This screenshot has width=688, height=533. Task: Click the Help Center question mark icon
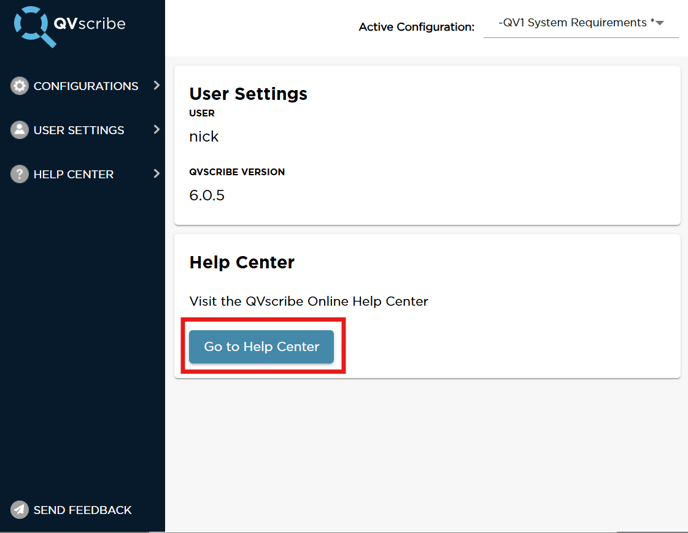click(20, 174)
